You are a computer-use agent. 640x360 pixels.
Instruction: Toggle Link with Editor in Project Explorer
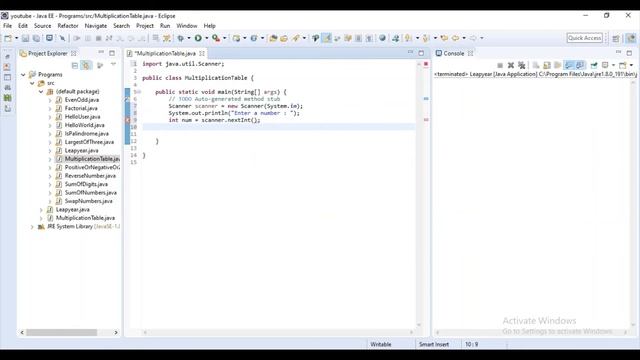pyautogui.click(x=86, y=65)
